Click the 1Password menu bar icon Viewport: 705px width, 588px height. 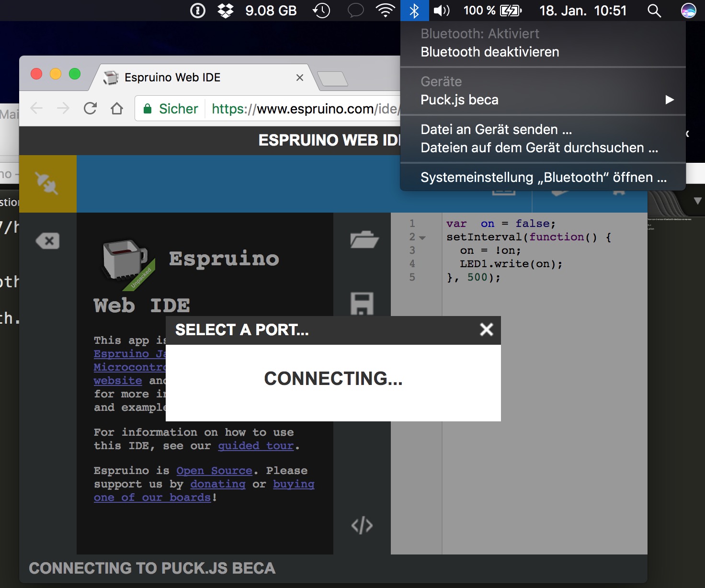[198, 11]
